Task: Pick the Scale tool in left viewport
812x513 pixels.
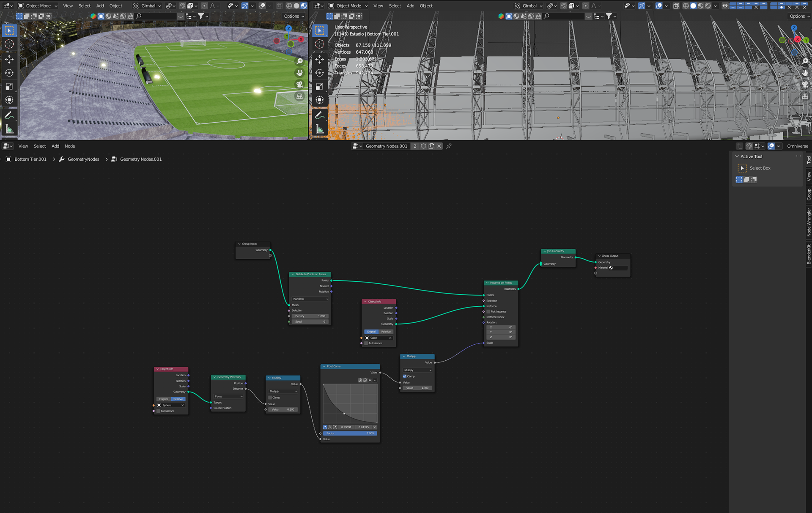Action: [9, 87]
